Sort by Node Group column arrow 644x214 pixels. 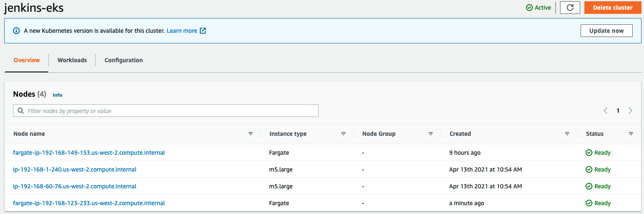click(431, 134)
